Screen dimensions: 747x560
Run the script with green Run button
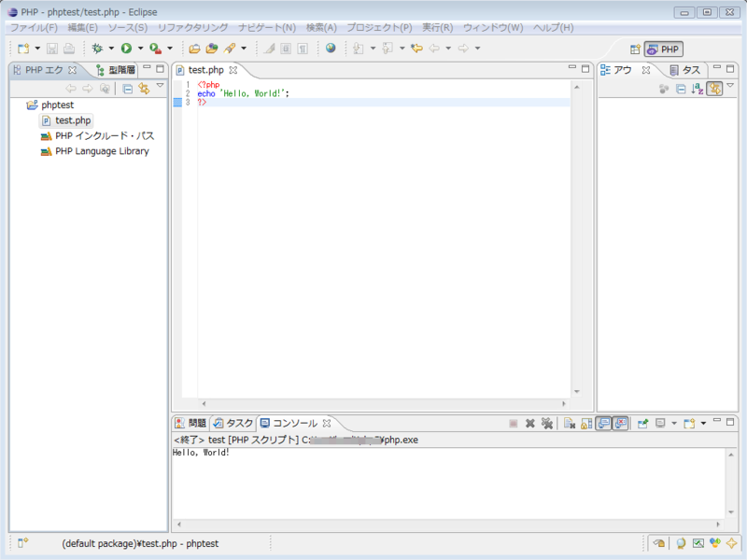126,49
